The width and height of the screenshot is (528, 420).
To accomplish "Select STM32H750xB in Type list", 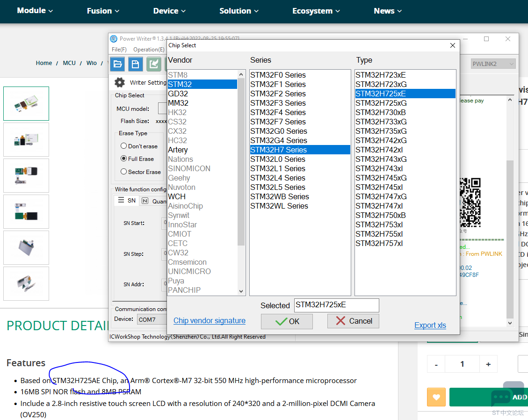I will pos(405,215).
